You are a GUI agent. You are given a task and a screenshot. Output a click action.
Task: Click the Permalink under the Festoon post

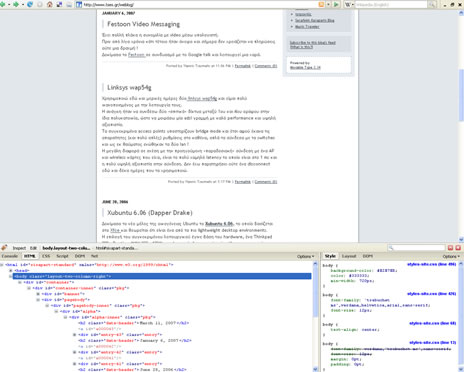pyautogui.click(x=243, y=66)
